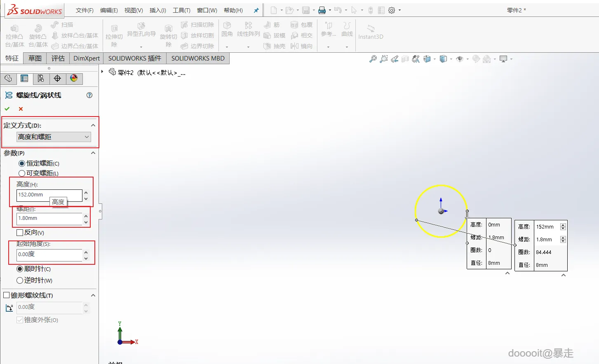
Task: Open the 定义方式 高度和螺距 dropdown
Action: [54, 137]
